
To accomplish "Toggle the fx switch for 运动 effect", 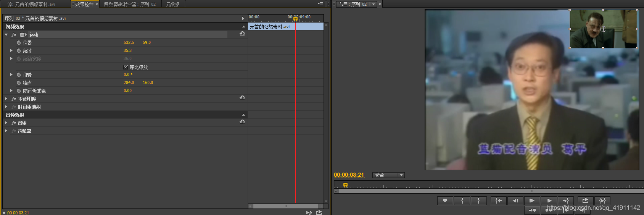I will point(14,35).
